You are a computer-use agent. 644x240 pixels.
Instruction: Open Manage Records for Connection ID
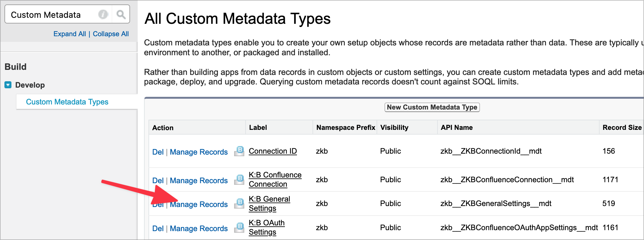[199, 152]
